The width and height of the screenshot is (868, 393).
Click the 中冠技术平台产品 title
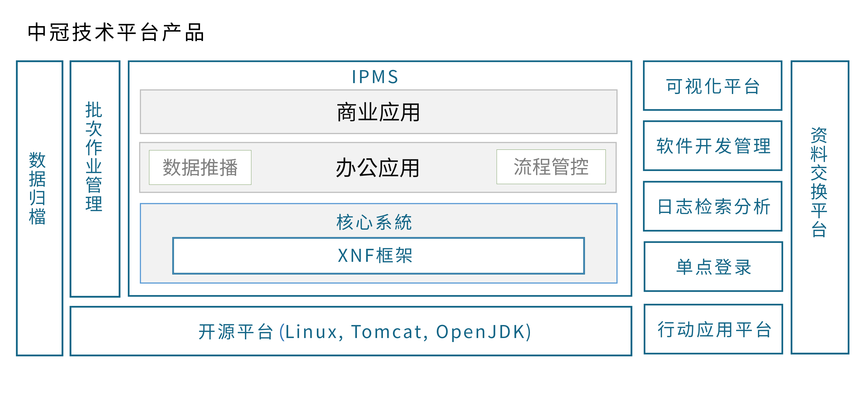click(x=116, y=32)
